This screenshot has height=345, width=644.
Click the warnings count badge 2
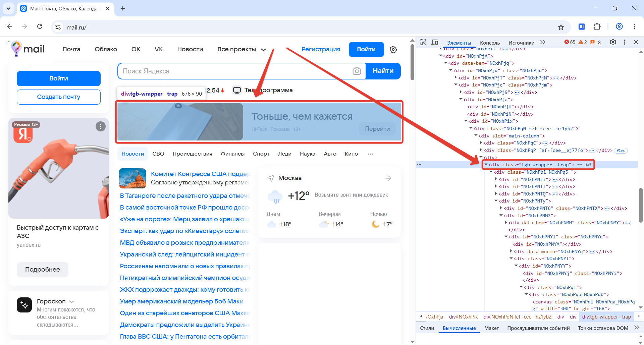point(583,42)
